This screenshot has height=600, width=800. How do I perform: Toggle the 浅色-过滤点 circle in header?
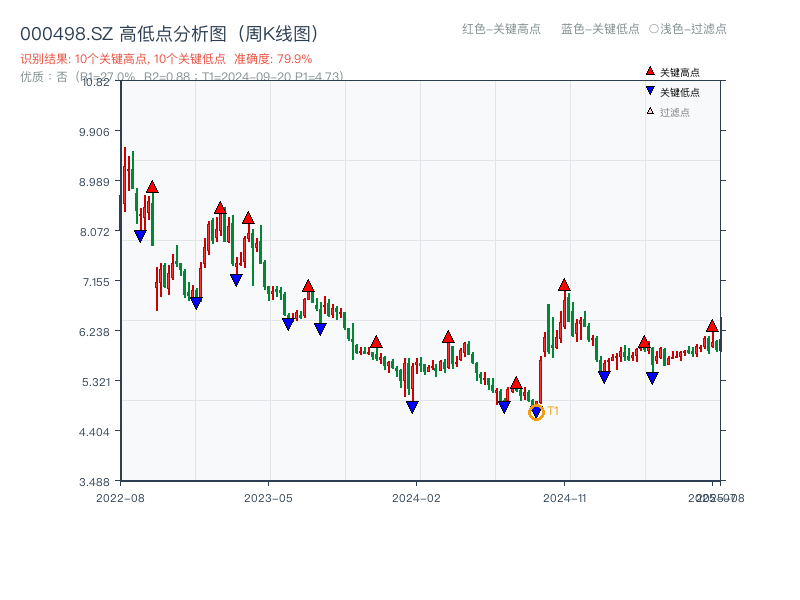654,29
